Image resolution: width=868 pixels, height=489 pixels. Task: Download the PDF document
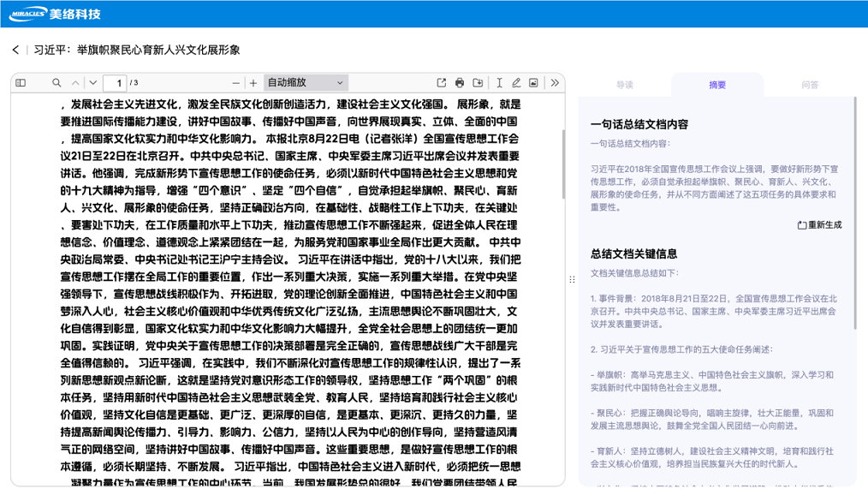(x=478, y=83)
